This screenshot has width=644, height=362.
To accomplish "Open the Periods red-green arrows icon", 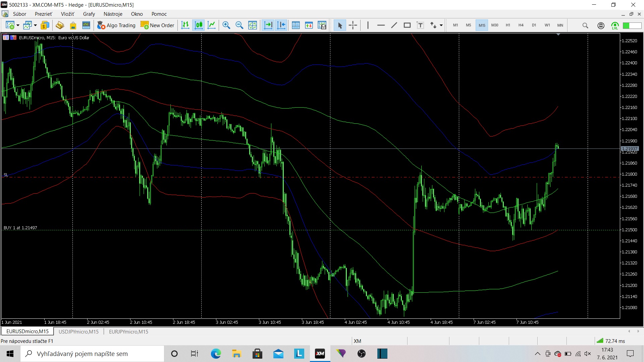I will 309,25.
